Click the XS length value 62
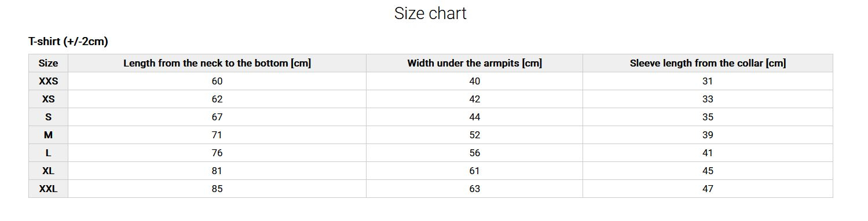The image size is (868, 221). 217,99
